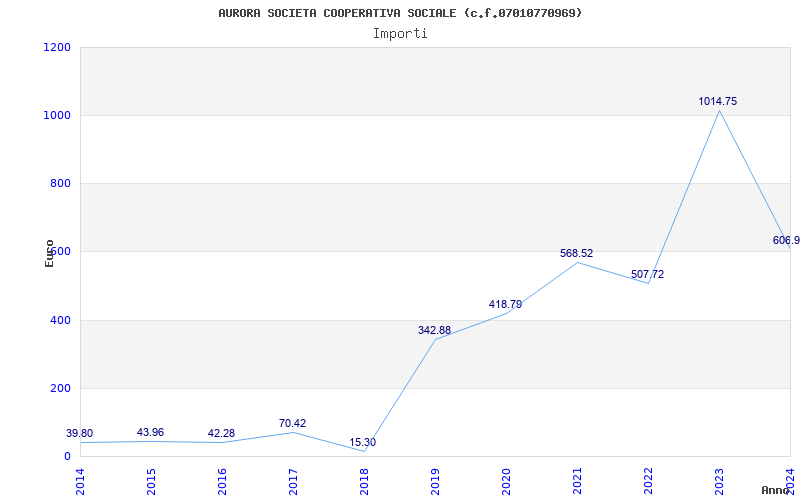This screenshot has height=500, width=800.
Task: Click the 70.42 data label
Action: [x=292, y=423]
